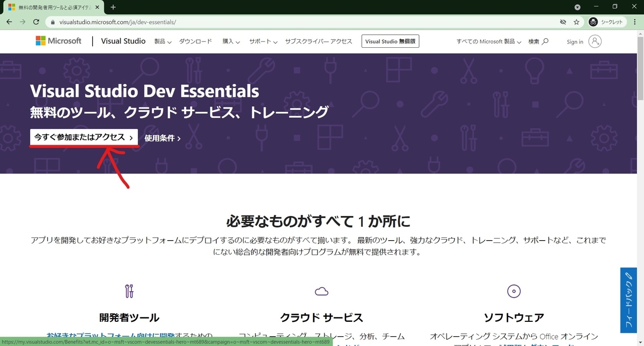Go back with the browser back arrow
Image resolution: width=644 pixels, height=346 pixels.
10,22
